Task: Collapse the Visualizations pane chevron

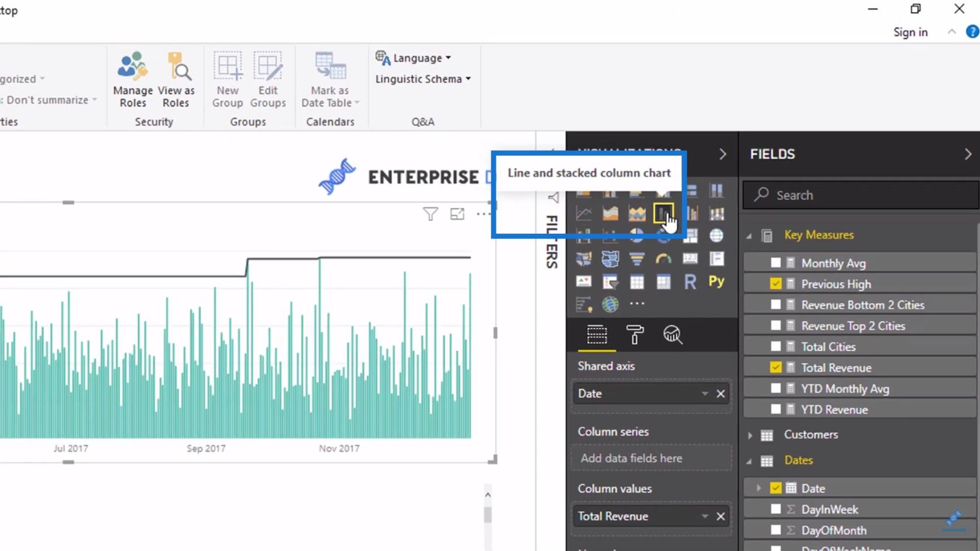Action: point(723,154)
